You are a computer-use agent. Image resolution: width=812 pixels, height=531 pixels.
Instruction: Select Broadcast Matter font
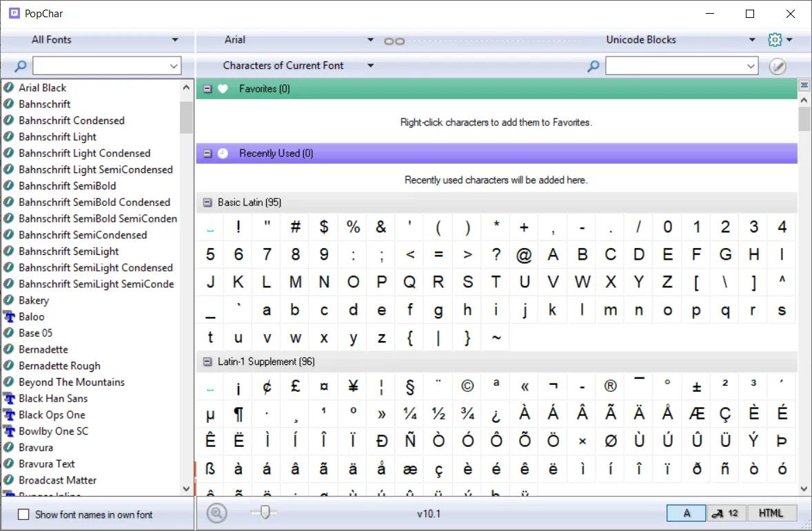(x=57, y=480)
